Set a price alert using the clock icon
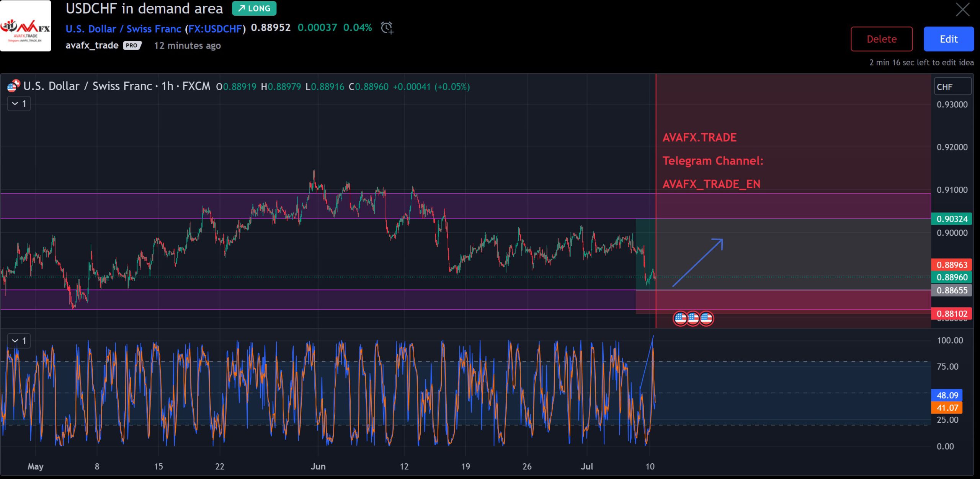This screenshot has width=980, height=479. tap(387, 28)
